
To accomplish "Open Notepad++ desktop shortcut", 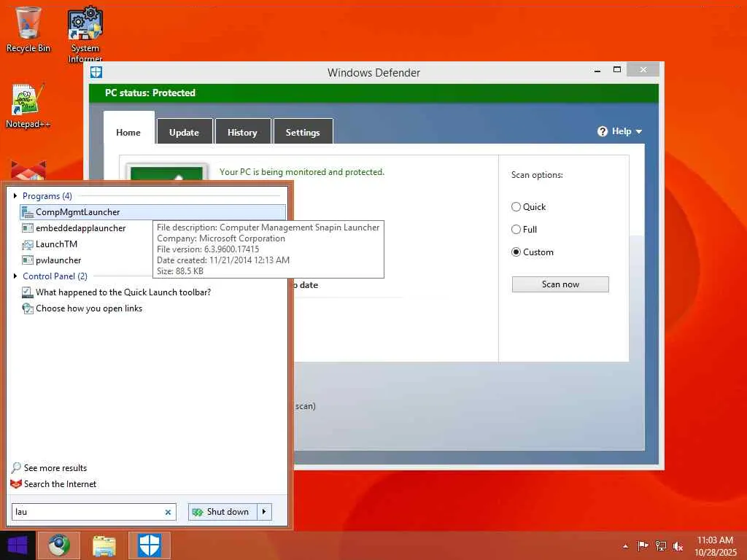I will click(x=28, y=106).
